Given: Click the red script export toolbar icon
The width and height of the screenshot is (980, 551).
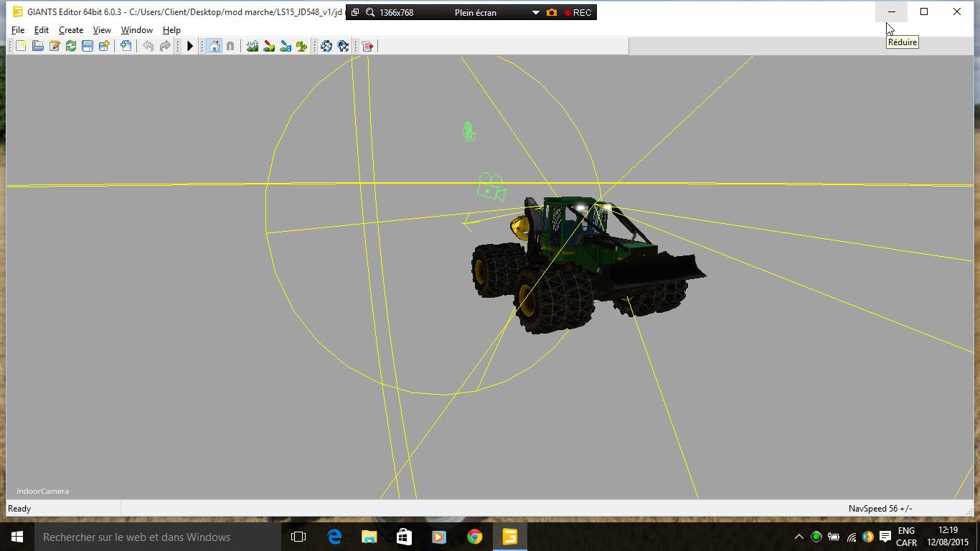Looking at the screenshot, I should click(367, 46).
